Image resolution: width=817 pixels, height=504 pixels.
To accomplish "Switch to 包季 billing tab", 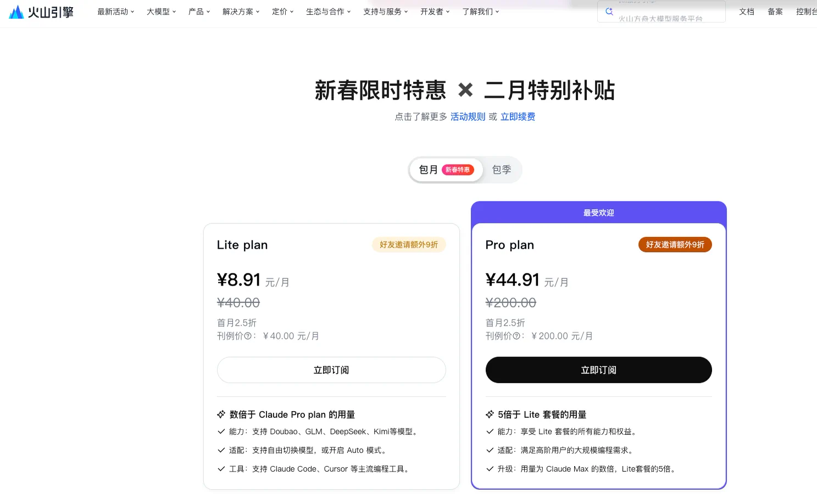I will coord(502,170).
